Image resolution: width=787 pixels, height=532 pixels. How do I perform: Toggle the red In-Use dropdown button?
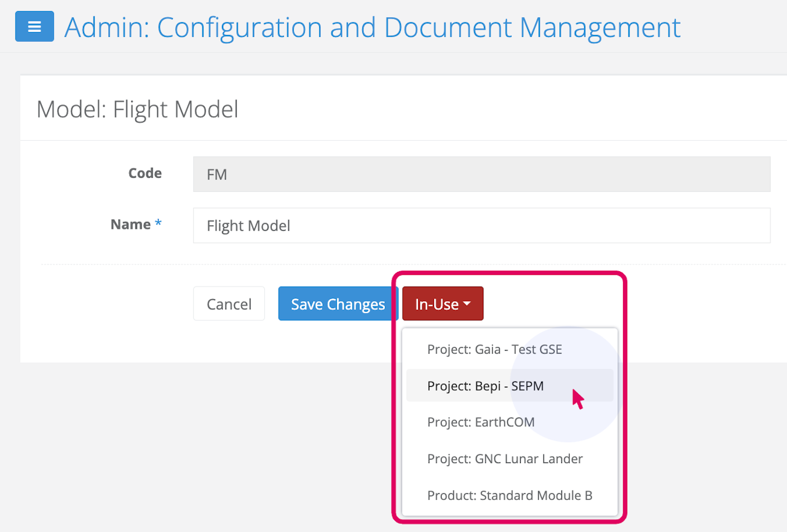tap(437, 304)
